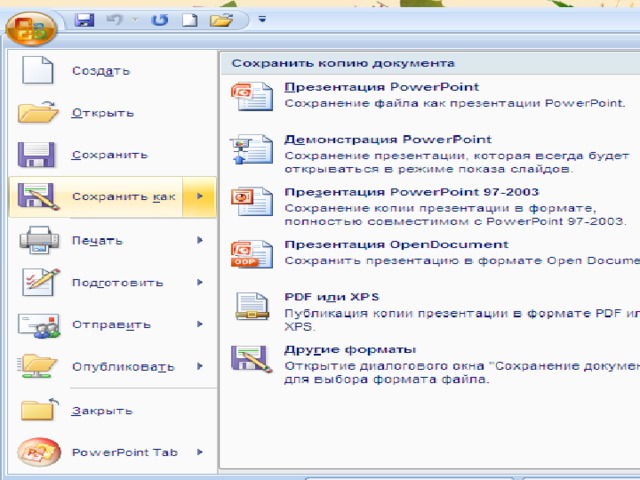Click the PDF или XPS document icon
This screenshot has width=640, height=480.
pyautogui.click(x=252, y=306)
